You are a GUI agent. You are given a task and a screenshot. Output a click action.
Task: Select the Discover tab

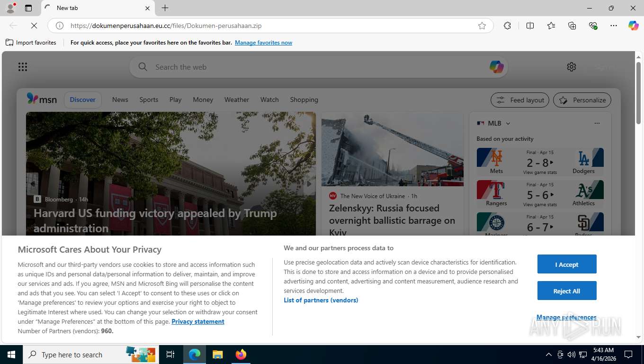[83, 100]
